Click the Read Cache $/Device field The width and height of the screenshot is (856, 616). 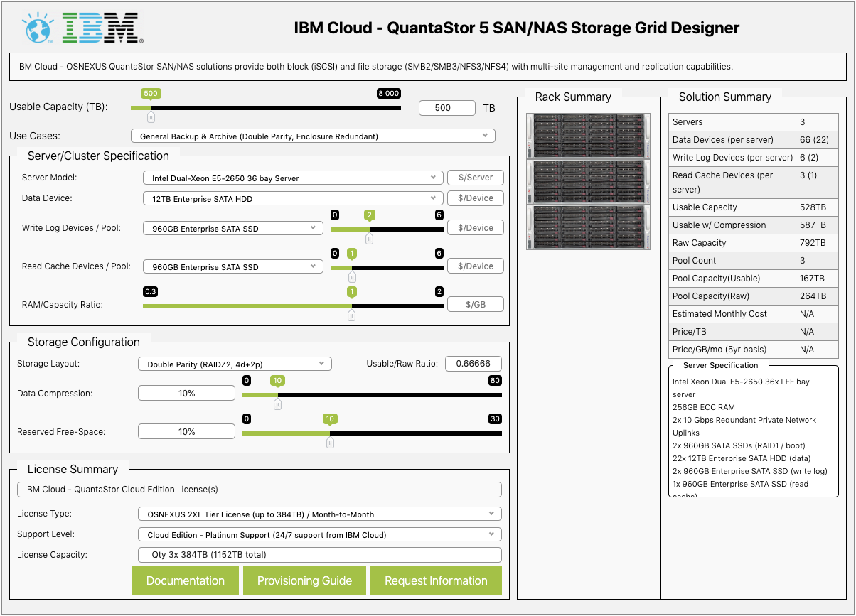click(x=476, y=266)
